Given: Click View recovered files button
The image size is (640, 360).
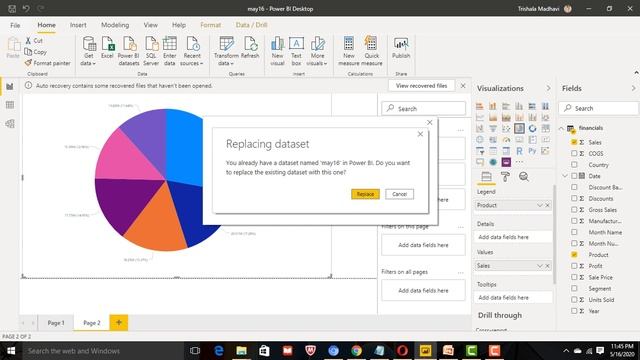Looking at the screenshot, I should click(x=422, y=86).
